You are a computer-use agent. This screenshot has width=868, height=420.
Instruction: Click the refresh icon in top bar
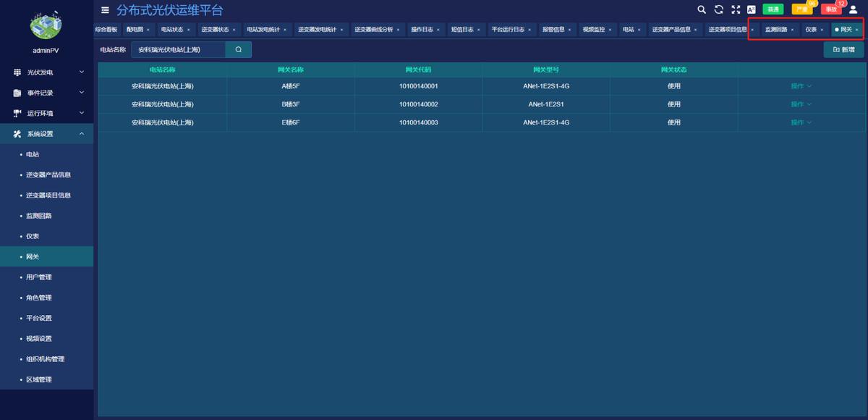tap(718, 9)
